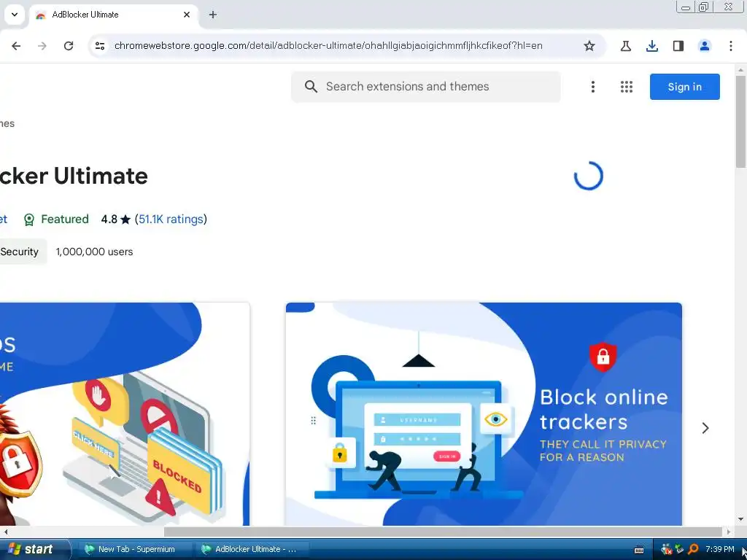Click the green shield tray icon
The image size is (747, 560).
click(679, 549)
